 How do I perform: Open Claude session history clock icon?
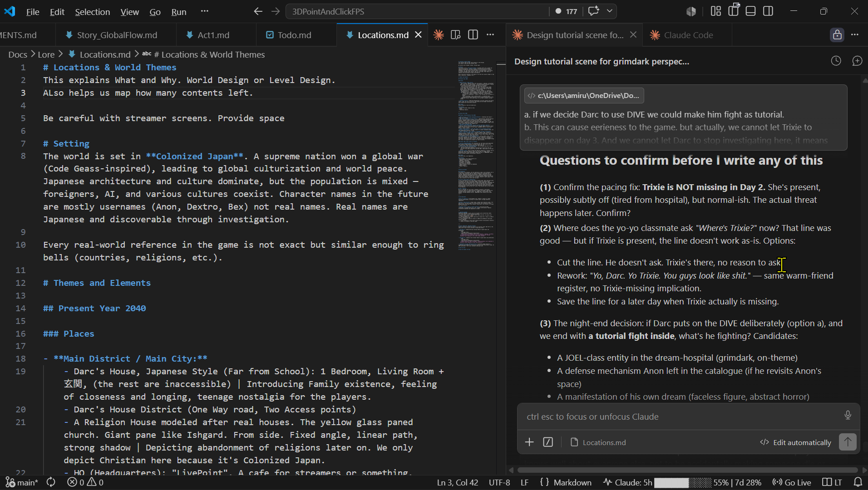tap(836, 61)
